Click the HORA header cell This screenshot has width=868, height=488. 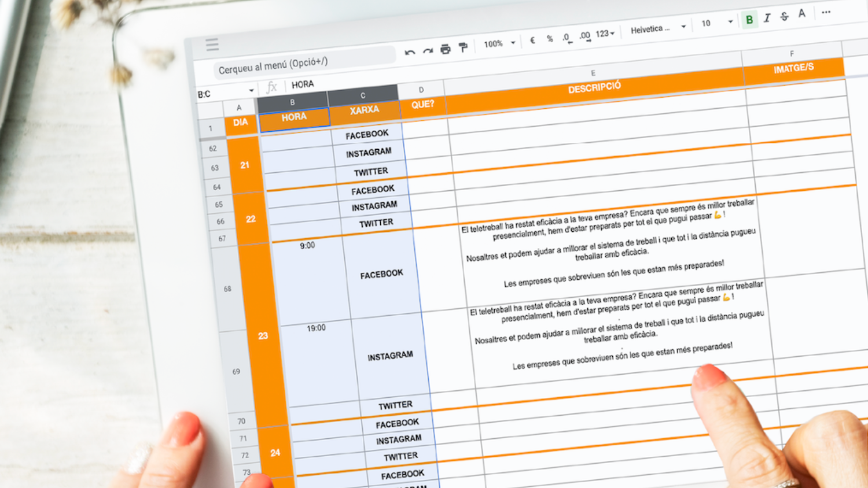[x=294, y=117]
